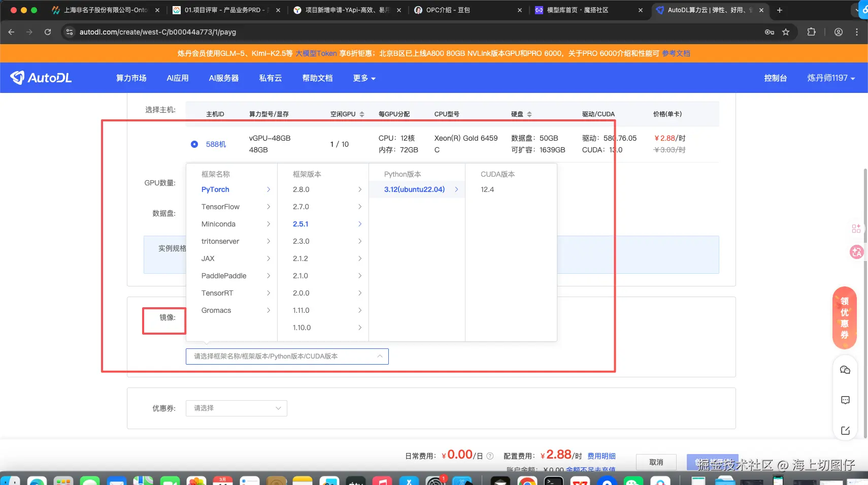
Task: Open the WeChat contact floating icon
Action: pyautogui.click(x=845, y=370)
